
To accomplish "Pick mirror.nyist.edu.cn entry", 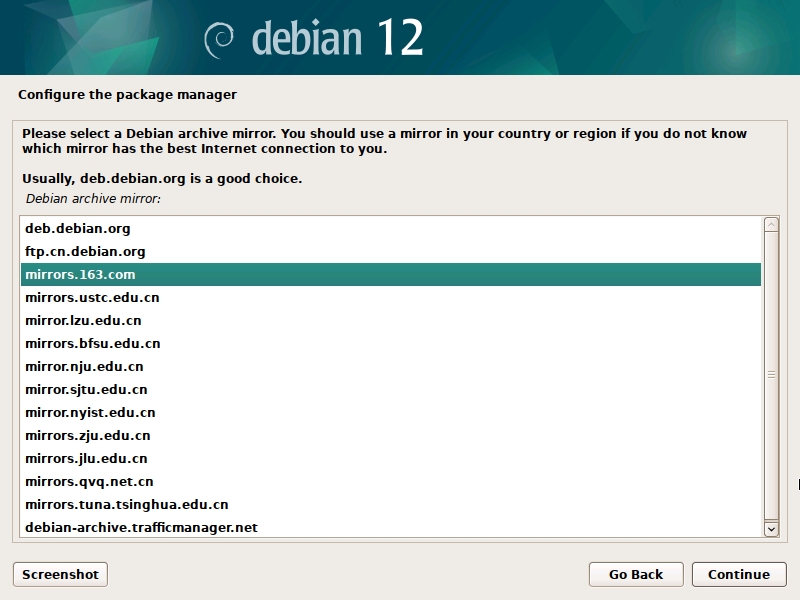I will (x=90, y=413).
